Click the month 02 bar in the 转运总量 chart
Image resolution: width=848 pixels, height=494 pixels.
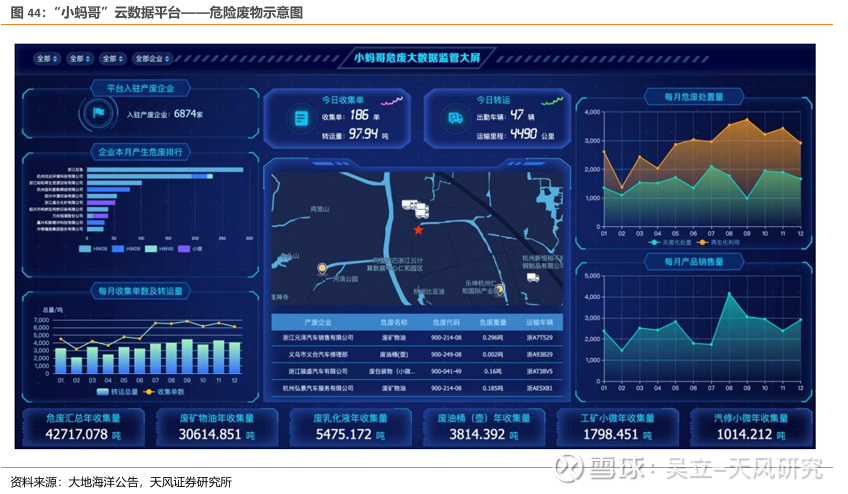point(77,365)
